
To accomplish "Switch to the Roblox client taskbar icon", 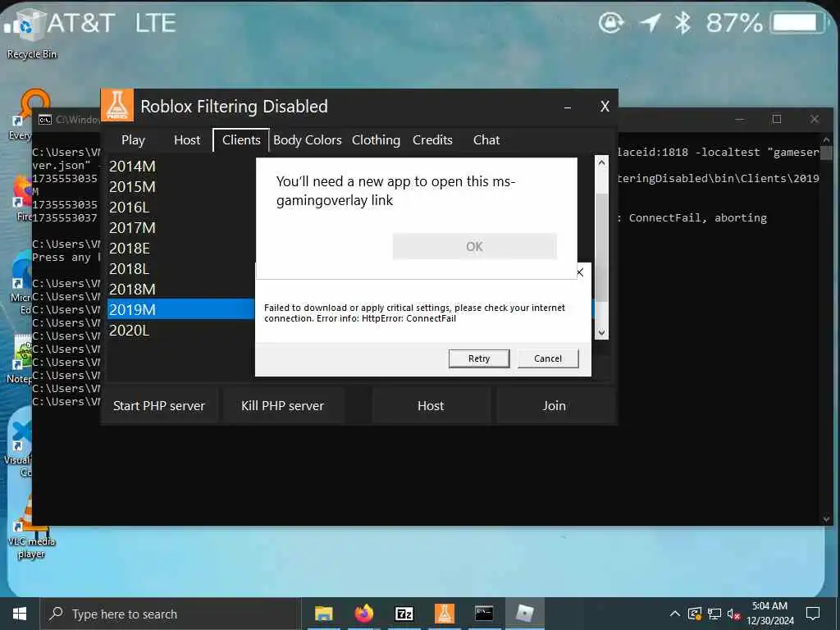I will click(x=524, y=614).
